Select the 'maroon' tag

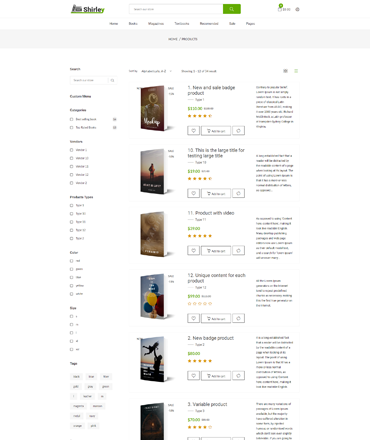coord(97,406)
